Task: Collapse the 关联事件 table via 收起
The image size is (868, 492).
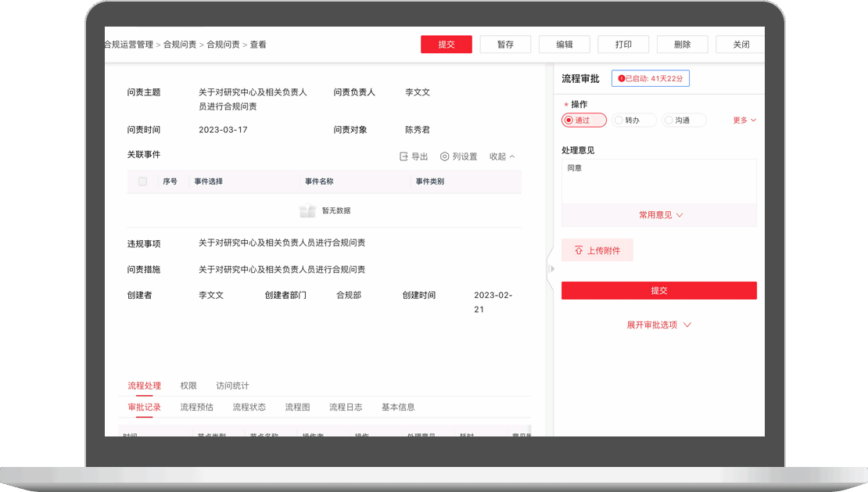Action: pyautogui.click(x=502, y=156)
